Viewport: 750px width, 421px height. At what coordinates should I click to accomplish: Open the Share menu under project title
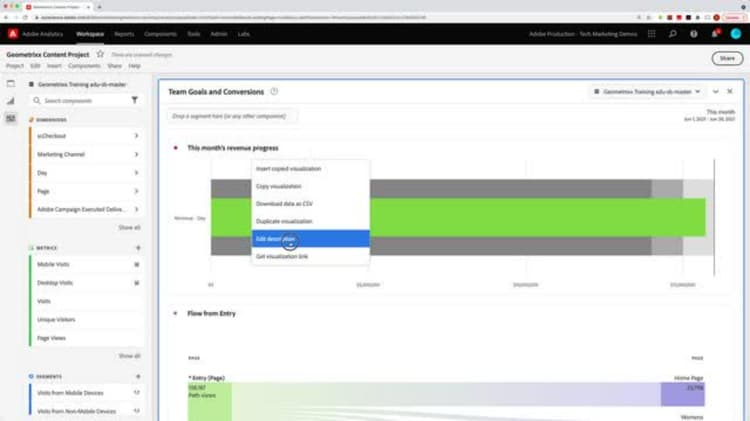click(x=114, y=66)
